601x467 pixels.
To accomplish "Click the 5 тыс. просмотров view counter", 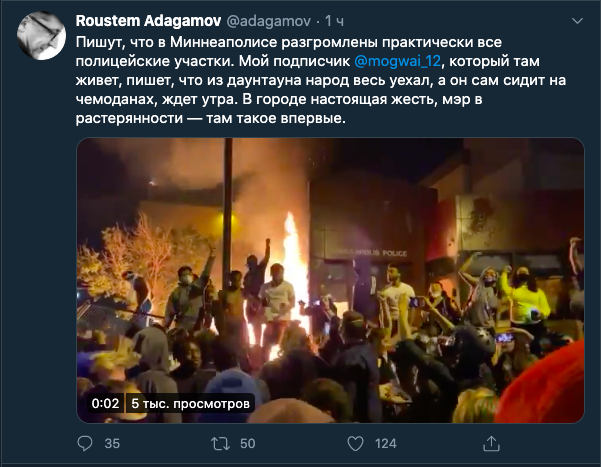I will (x=190, y=403).
